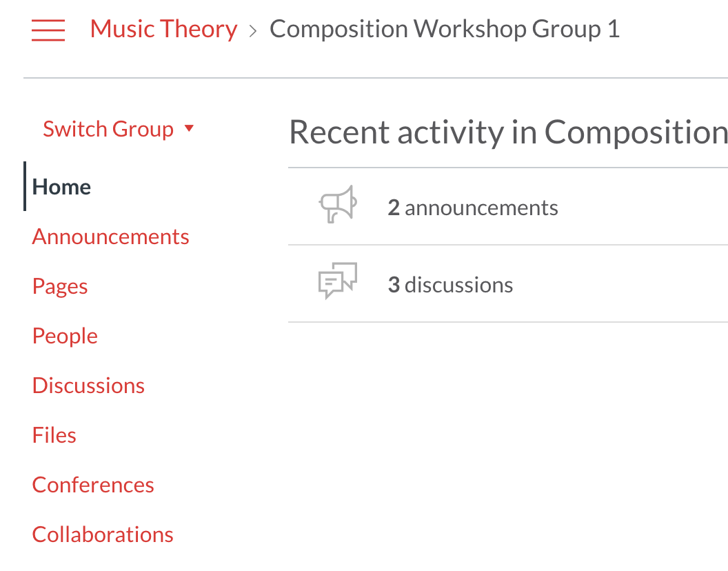Open the Collaborations page
The image size is (728, 571).
tap(102, 534)
